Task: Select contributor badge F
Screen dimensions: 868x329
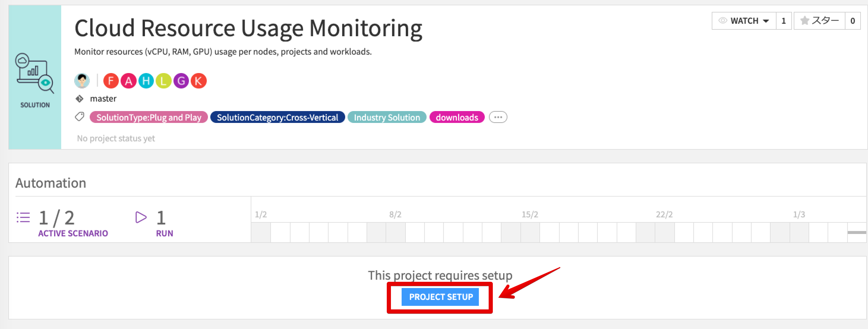Action: coord(111,80)
